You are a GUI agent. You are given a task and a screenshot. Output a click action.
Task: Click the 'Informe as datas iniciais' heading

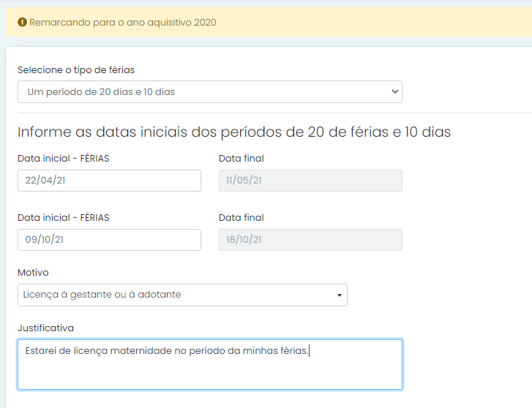(x=234, y=132)
